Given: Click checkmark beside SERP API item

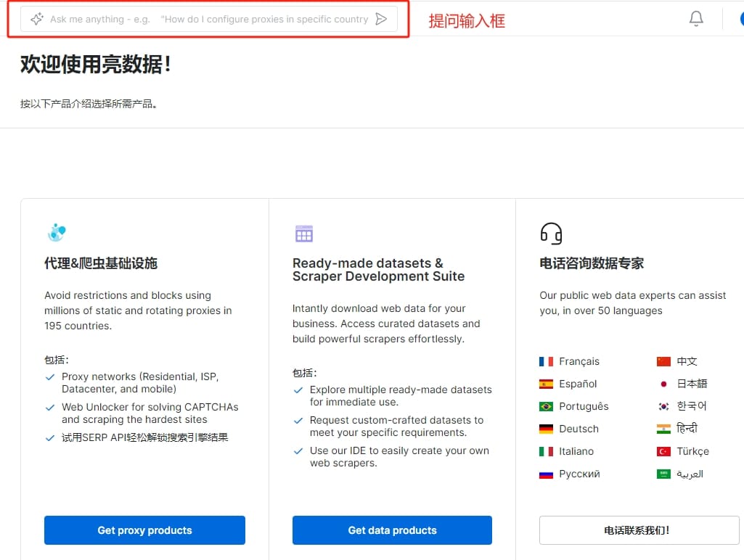Looking at the screenshot, I should click(50, 437).
